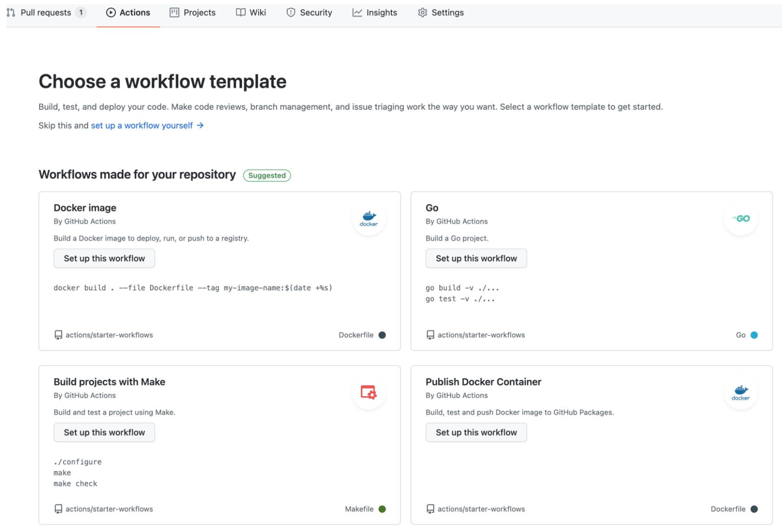782x532 pixels.
Task: Click the Docker logo on Docker image card
Action: (368, 219)
